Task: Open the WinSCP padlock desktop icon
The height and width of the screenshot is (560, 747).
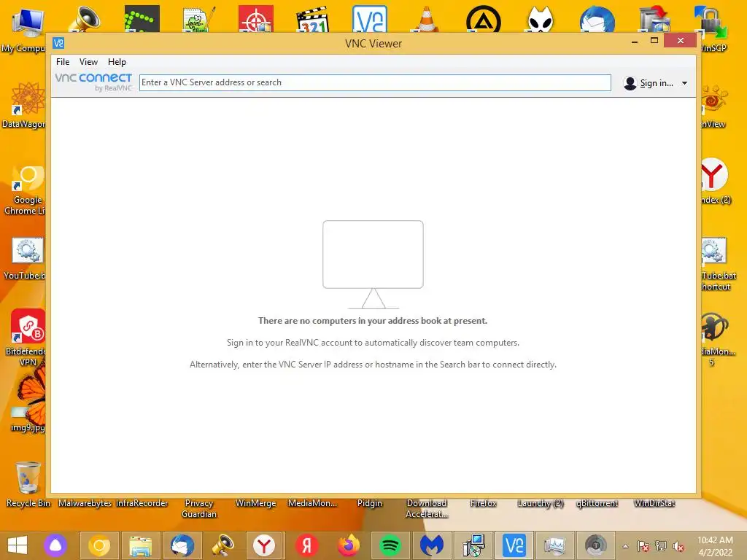Action: (711, 23)
